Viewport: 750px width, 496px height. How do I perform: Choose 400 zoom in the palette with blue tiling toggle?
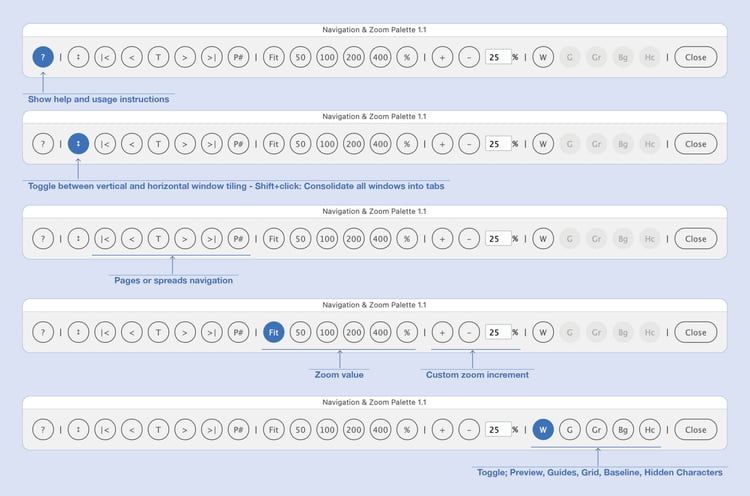380,144
